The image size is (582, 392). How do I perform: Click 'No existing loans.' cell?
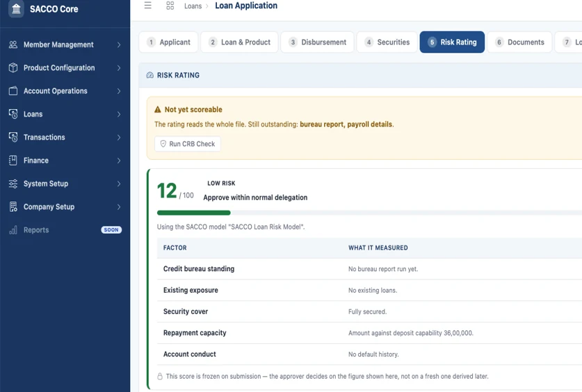tap(373, 291)
